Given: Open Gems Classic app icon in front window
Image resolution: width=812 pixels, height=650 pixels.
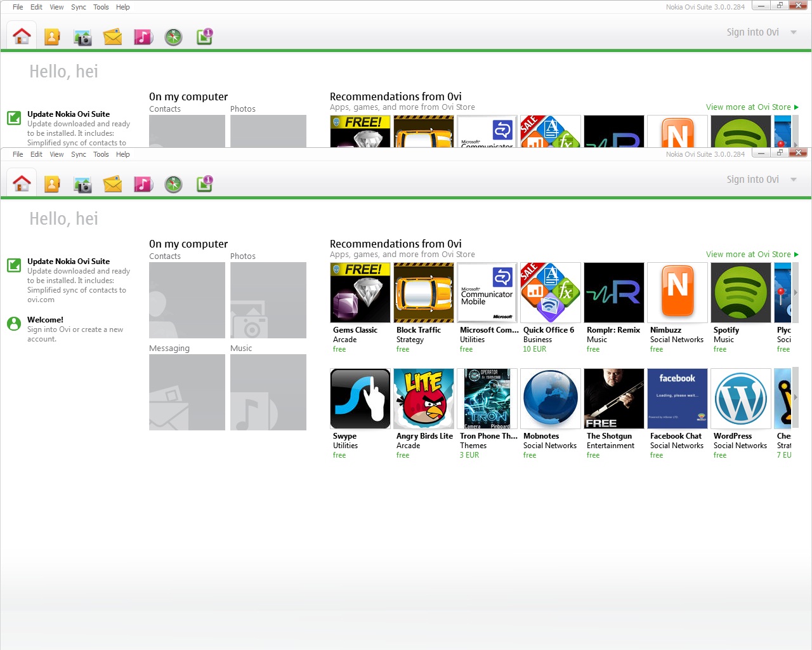Looking at the screenshot, I should [360, 293].
